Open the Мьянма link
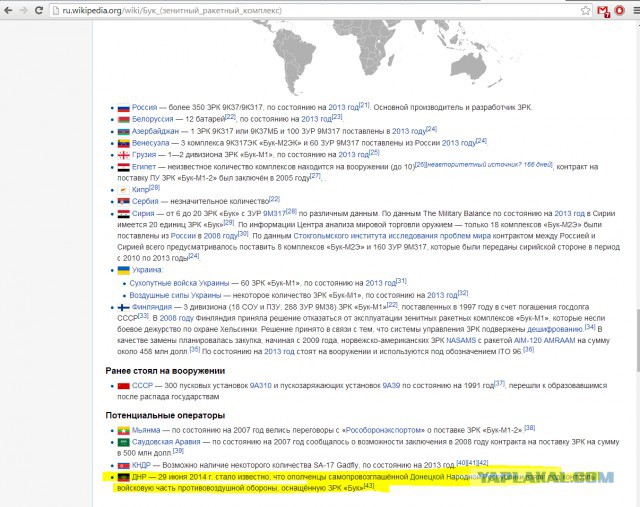 click(146, 430)
